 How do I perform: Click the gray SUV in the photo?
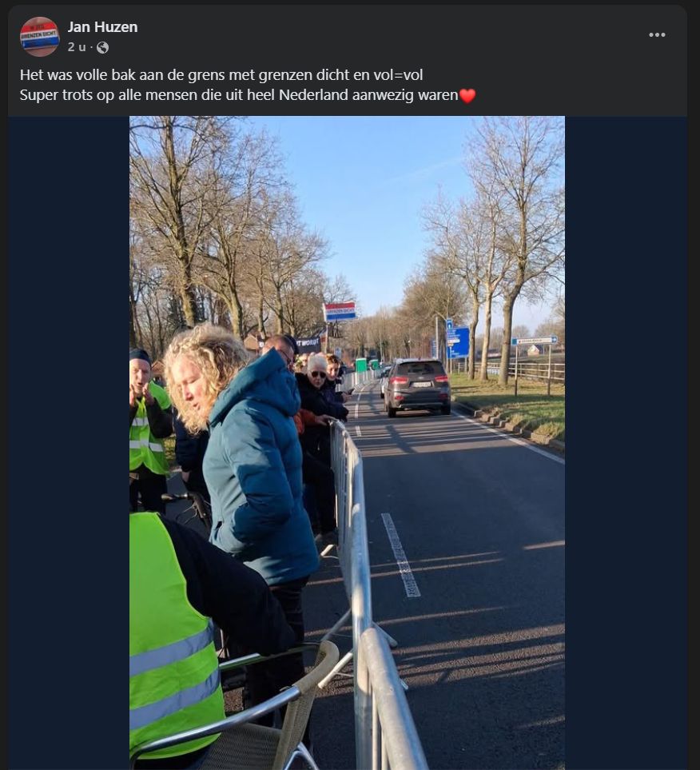tap(417, 386)
